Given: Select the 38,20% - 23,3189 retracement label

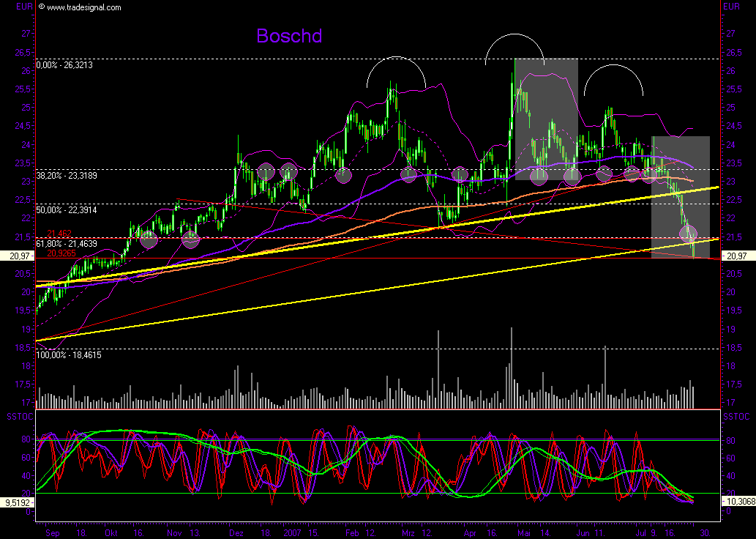Looking at the screenshot, I should (74, 176).
